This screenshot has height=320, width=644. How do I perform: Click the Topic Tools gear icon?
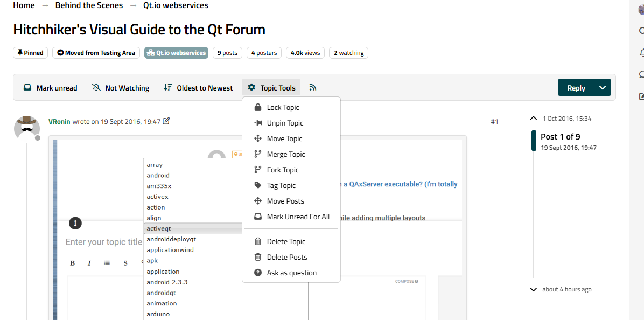(251, 87)
